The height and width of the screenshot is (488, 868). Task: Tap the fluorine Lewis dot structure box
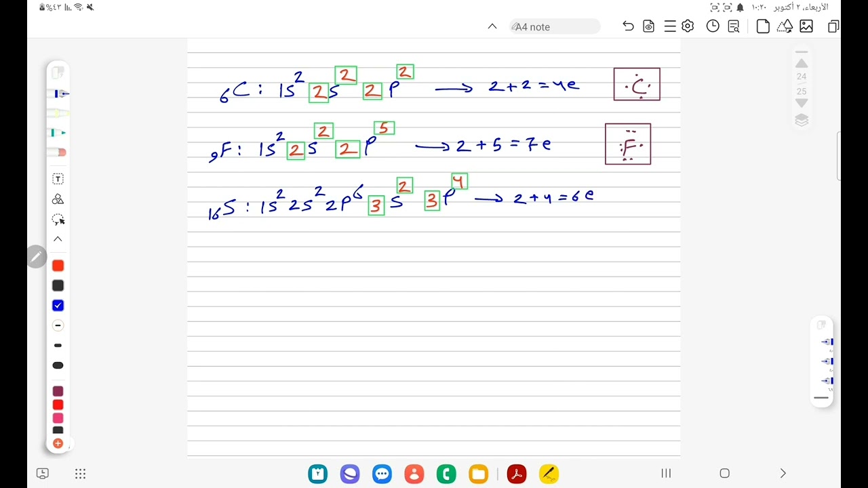(628, 144)
